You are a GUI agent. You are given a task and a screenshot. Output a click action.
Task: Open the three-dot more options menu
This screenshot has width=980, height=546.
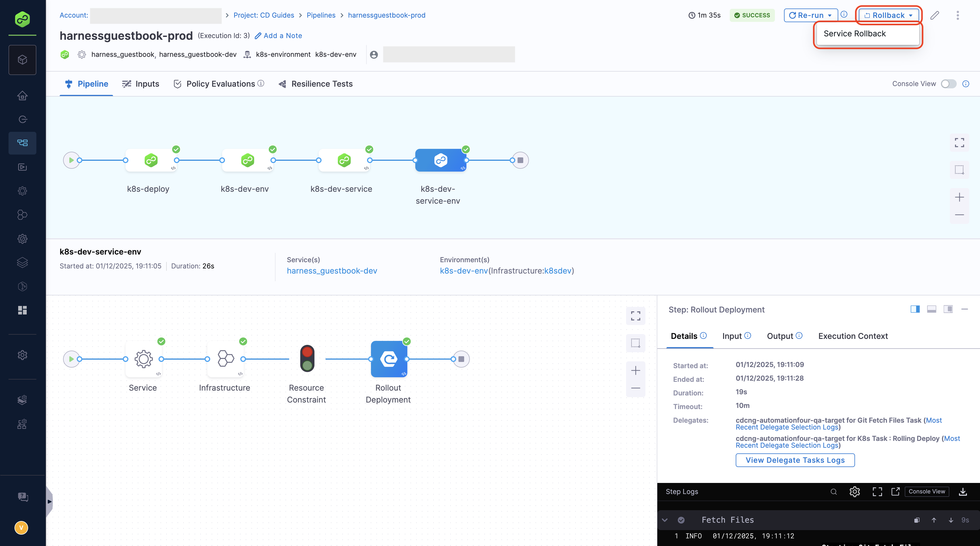click(x=958, y=15)
